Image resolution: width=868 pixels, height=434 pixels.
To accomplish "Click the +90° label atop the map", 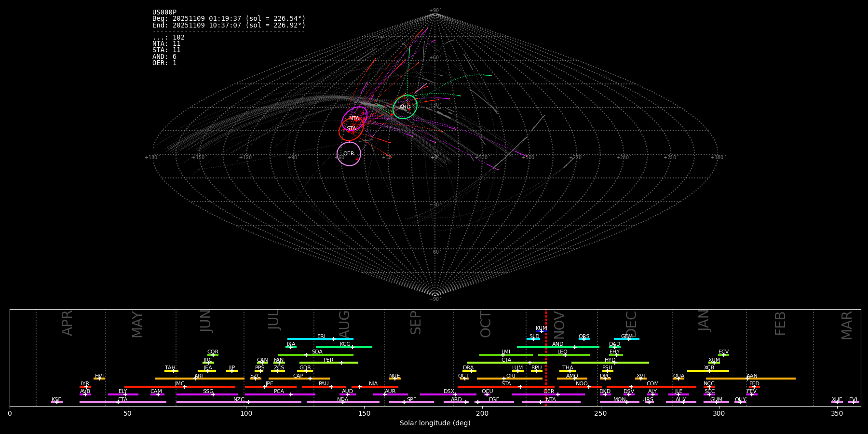I will coord(435,11).
